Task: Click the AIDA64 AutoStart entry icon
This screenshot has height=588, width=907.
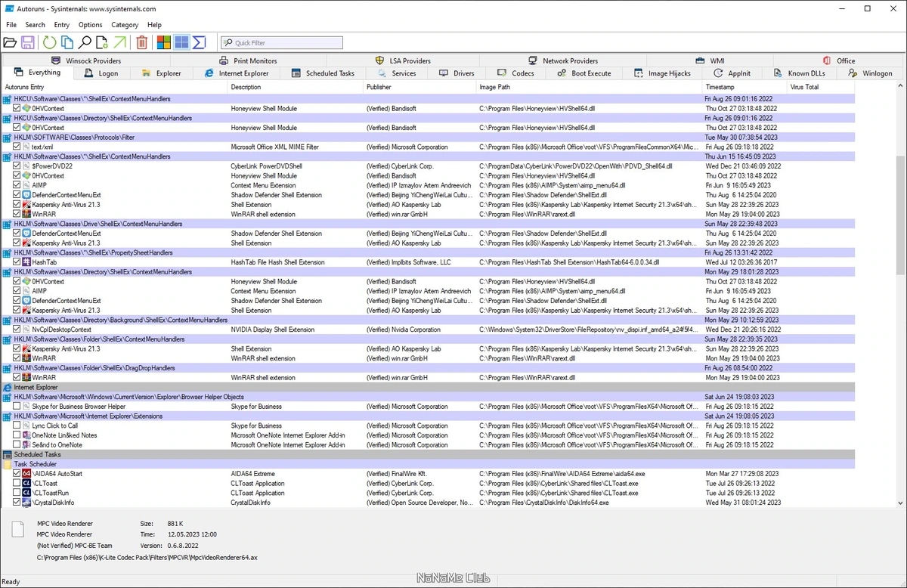Action: tap(26, 473)
